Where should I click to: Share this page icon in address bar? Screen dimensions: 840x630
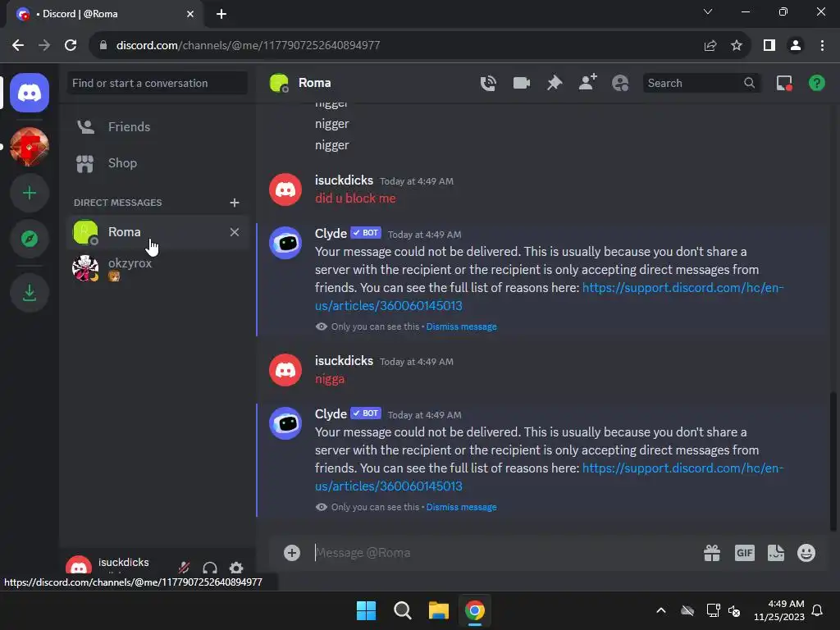pyautogui.click(x=710, y=46)
